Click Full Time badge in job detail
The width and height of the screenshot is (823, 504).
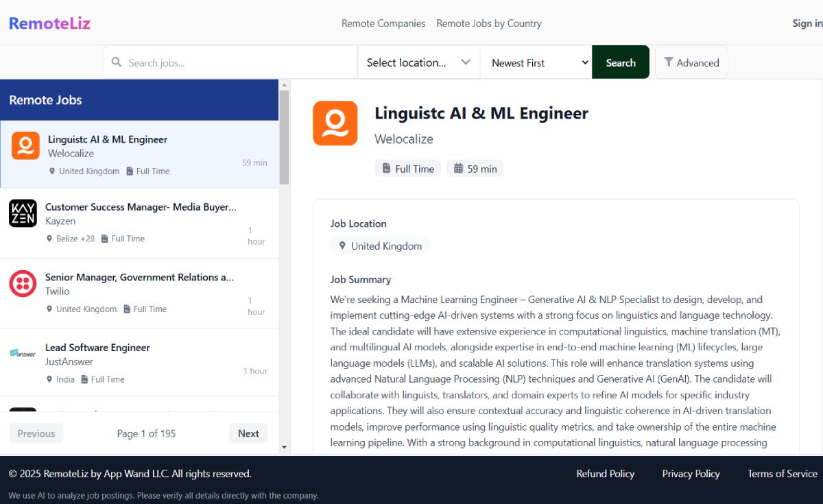click(x=407, y=169)
